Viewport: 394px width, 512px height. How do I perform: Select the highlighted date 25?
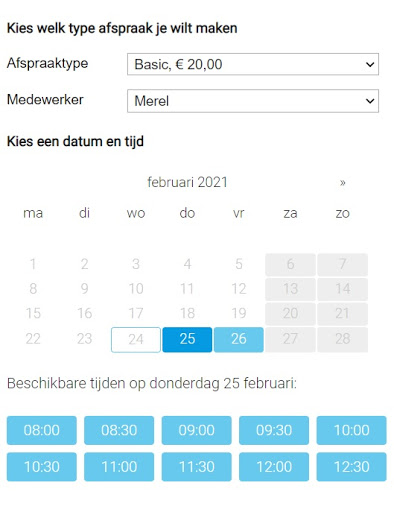[187, 339]
